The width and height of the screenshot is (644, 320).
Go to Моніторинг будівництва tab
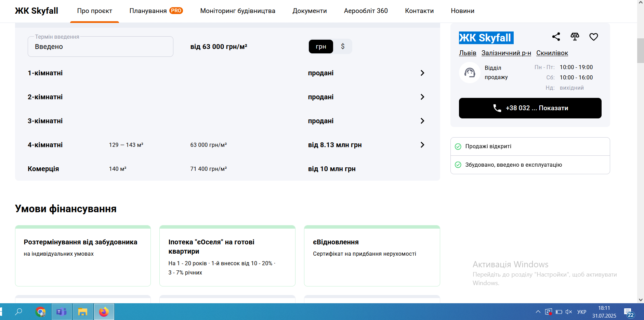coord(238,11)
